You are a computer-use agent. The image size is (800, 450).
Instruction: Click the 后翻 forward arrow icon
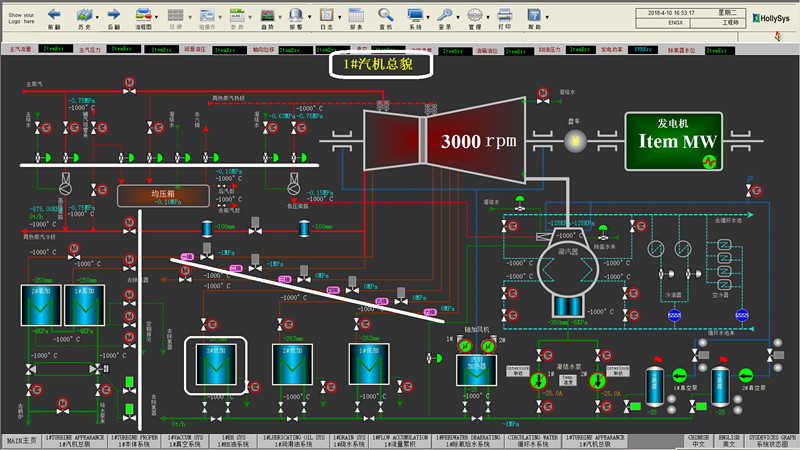pyautogui.click(x=112, y=15)
